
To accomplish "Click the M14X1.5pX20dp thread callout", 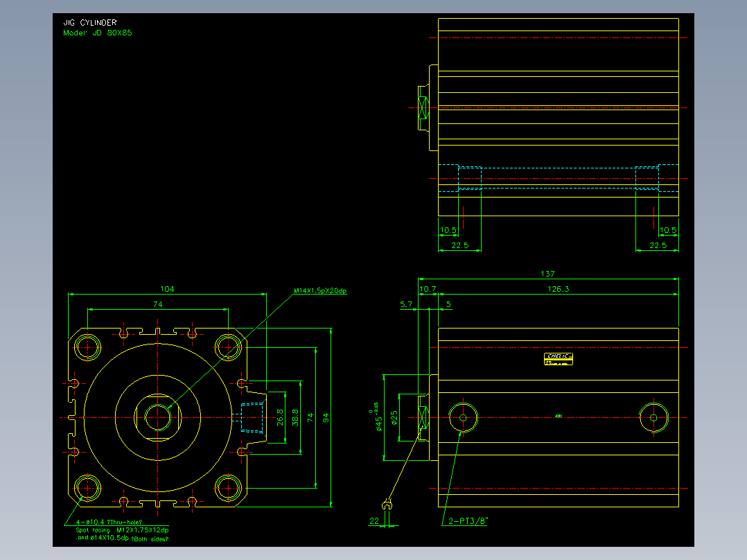I will 320,290.
